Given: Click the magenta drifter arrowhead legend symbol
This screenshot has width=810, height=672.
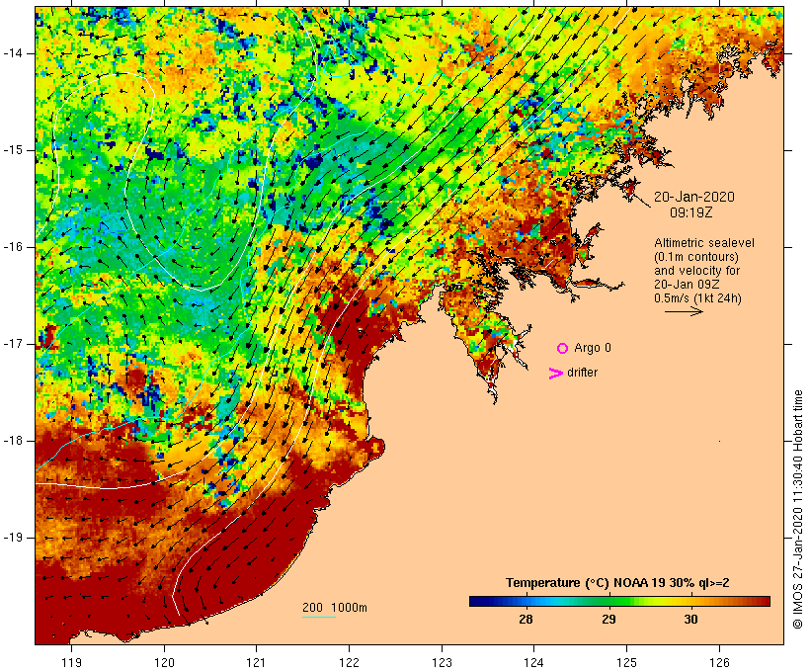Looking at the screenshot, I should (x=555, y=374).
